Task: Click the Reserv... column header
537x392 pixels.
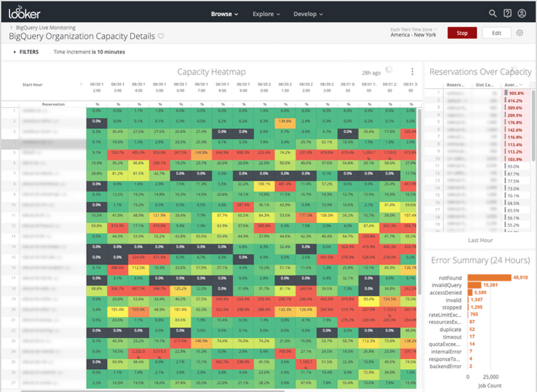Action: point(455,85)
